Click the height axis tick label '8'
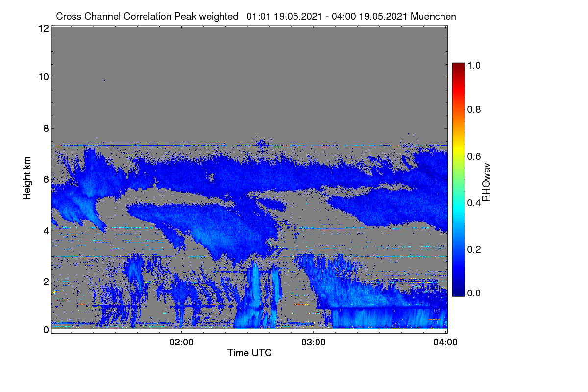588x392 pixels. (x=46, y=128)
